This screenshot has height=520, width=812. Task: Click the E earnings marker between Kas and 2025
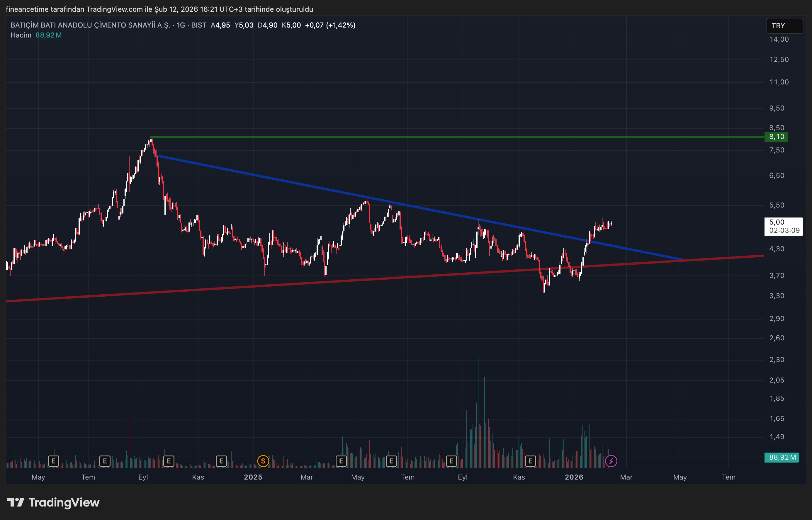pos(221,461)
